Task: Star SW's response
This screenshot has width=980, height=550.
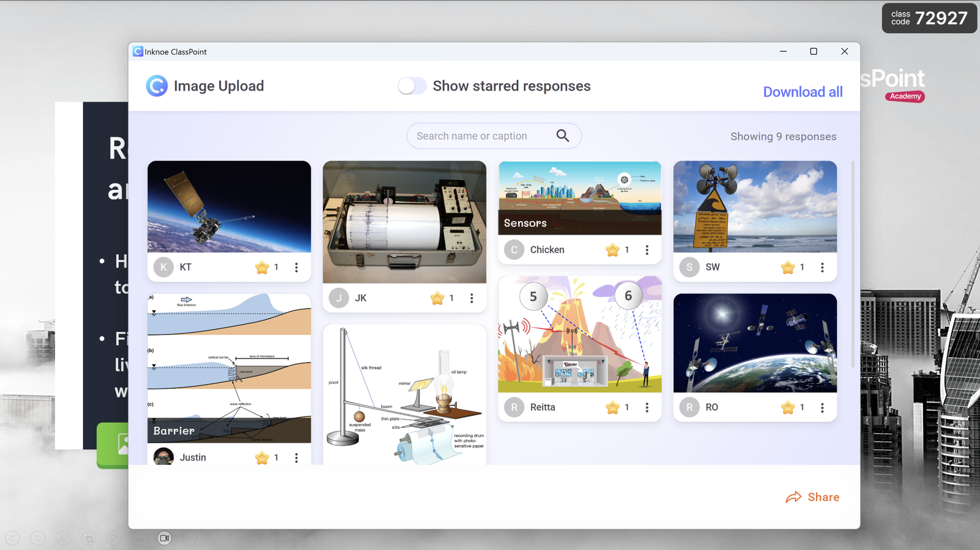Action: (x=788, y=268)
